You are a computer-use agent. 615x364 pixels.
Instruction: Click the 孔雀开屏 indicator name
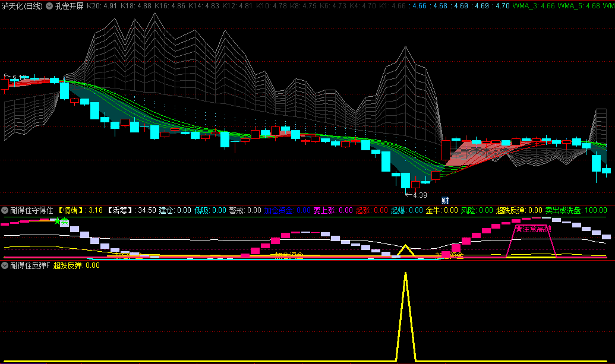click(69, 6)
